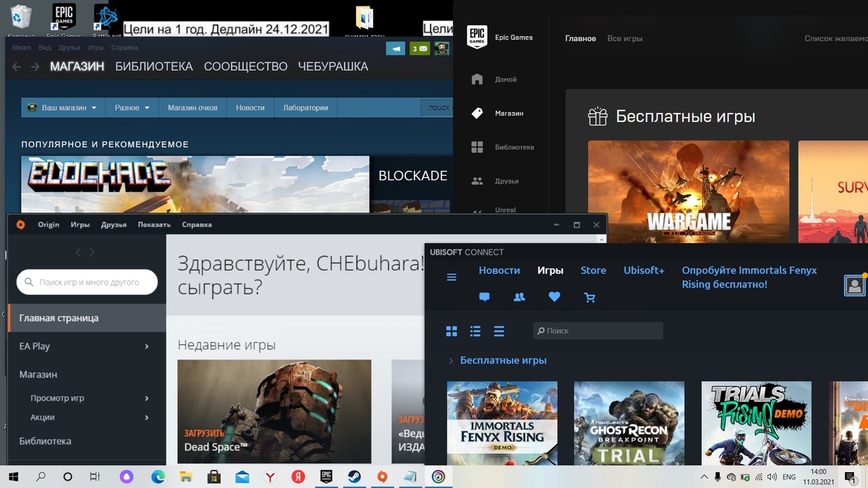Click Immortals Fenyx Rising free trial link
The width and height of the screenshot is (868, 488).
click(749, 278)
